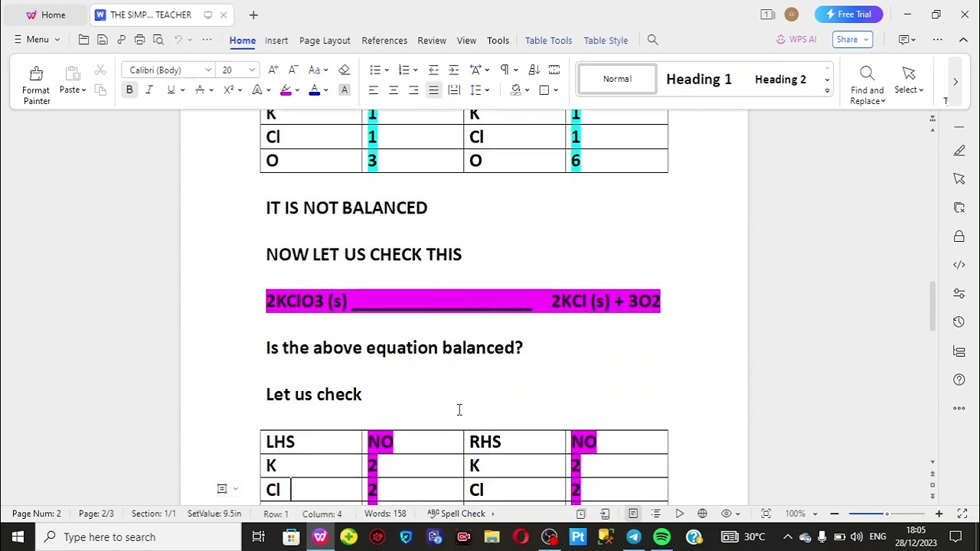Open the Print icon in quick access toolbar
980x551 pixels.
[139, 40]
